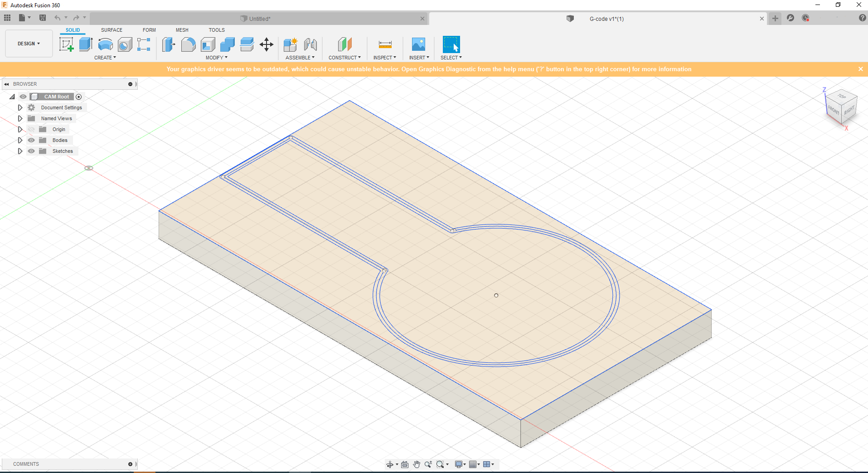Expand the Bodies node
This screenshot has height=473, width=868.
[20, 140]
